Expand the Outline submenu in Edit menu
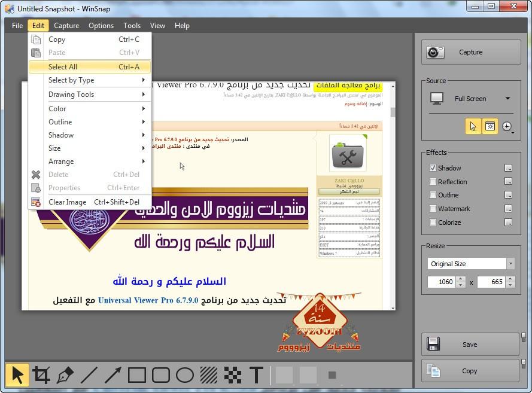Screen dimensions: 532x393 90,122
